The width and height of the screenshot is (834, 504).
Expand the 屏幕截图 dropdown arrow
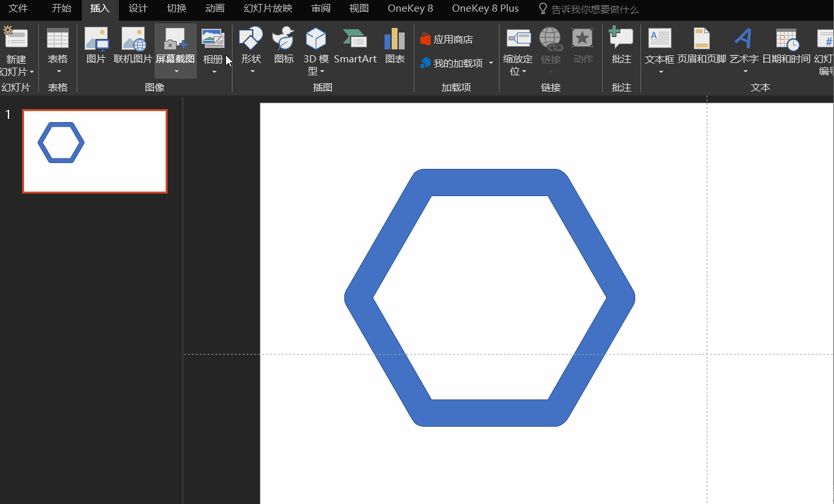click(176, 71)
